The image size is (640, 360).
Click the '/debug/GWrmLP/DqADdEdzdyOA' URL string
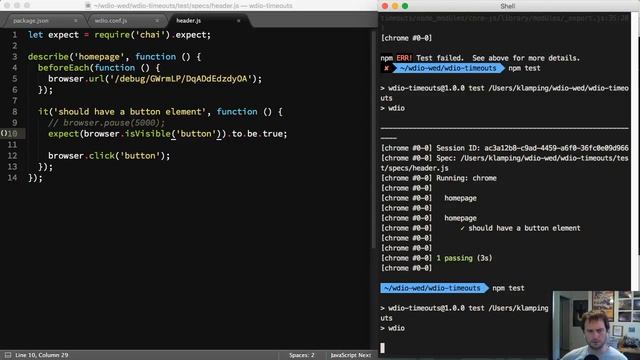click(181, 79)
